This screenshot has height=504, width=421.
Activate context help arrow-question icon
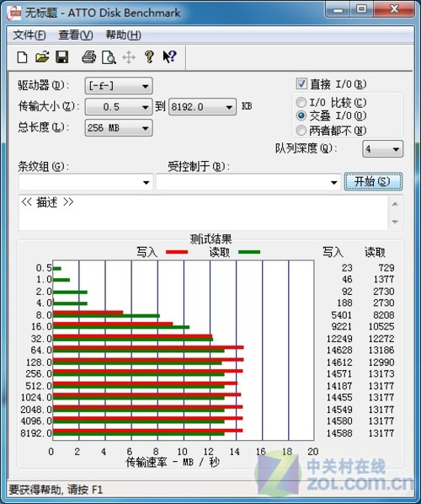click(x=169, y=57)
